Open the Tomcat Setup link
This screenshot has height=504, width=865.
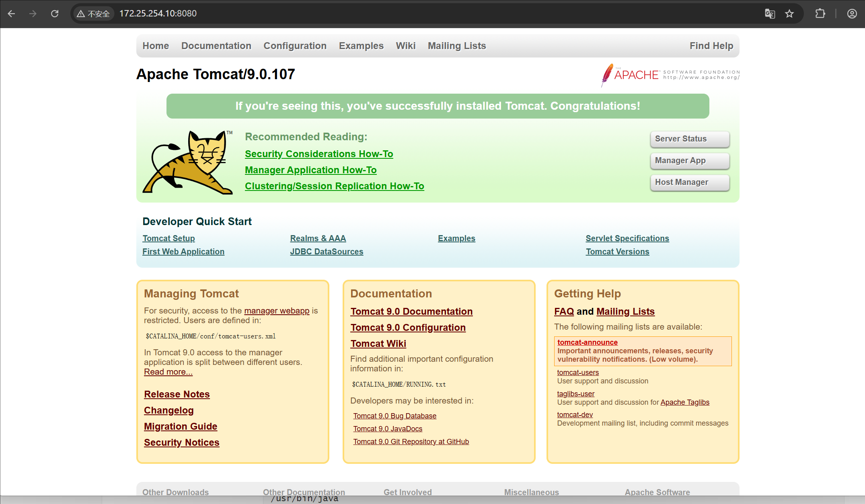(168, 238)
